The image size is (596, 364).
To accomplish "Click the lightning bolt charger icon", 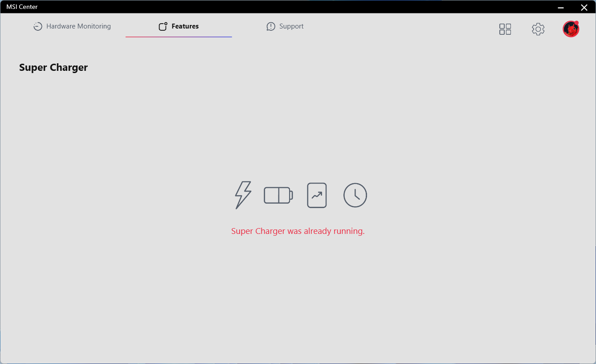I will point(243,195).
